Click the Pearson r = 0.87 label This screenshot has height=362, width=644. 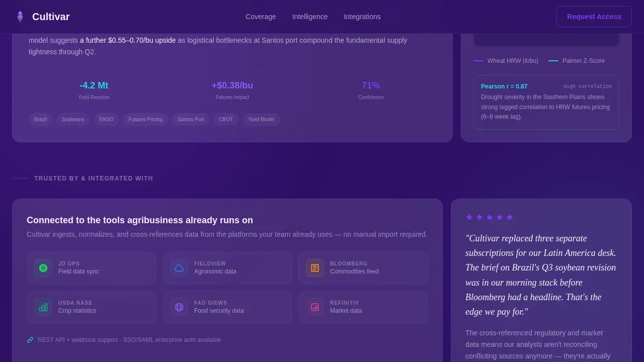[504, 86]
